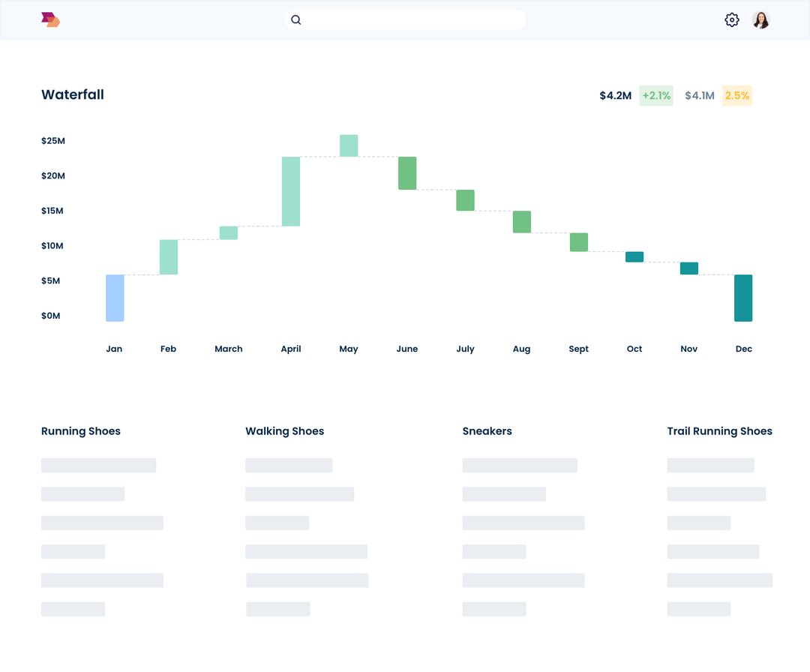
Task: Click the $4.1M metric value
Action: [699, 95]
